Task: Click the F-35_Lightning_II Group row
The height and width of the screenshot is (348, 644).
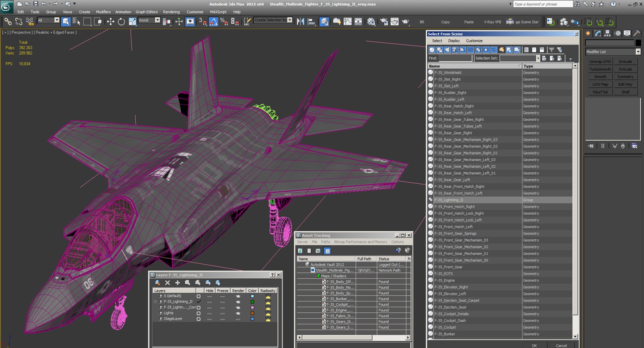Action: (x=500, y=200)
